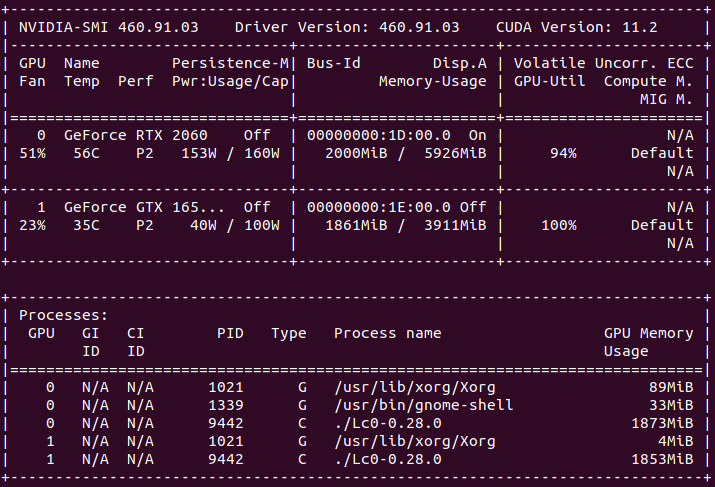This screenshot has height=487, width=715.
Task: Click the Memory-Usage header label
Action: 433,82
